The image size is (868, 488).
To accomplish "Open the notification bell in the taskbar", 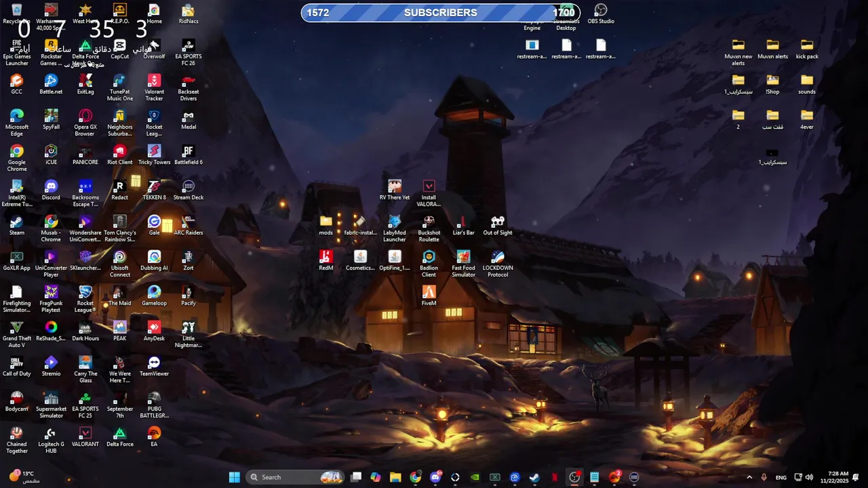I will click(x=856, y=477).
